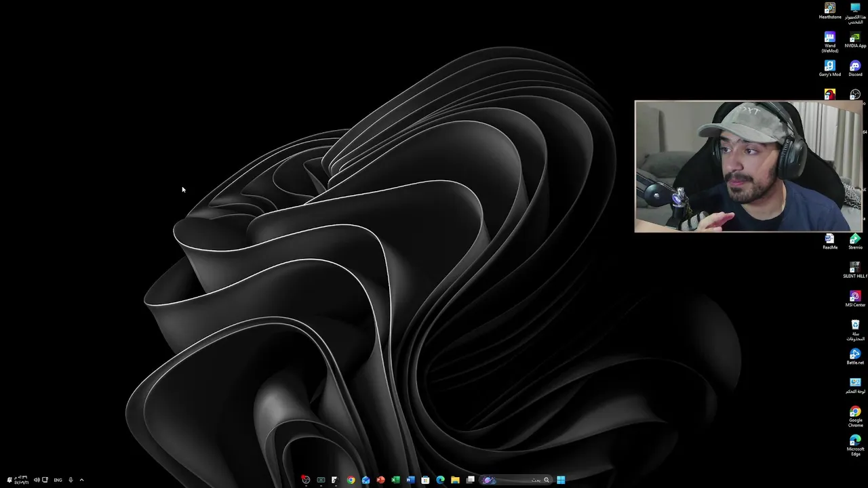Open the notification bell in taskbar

click(9, 480)
